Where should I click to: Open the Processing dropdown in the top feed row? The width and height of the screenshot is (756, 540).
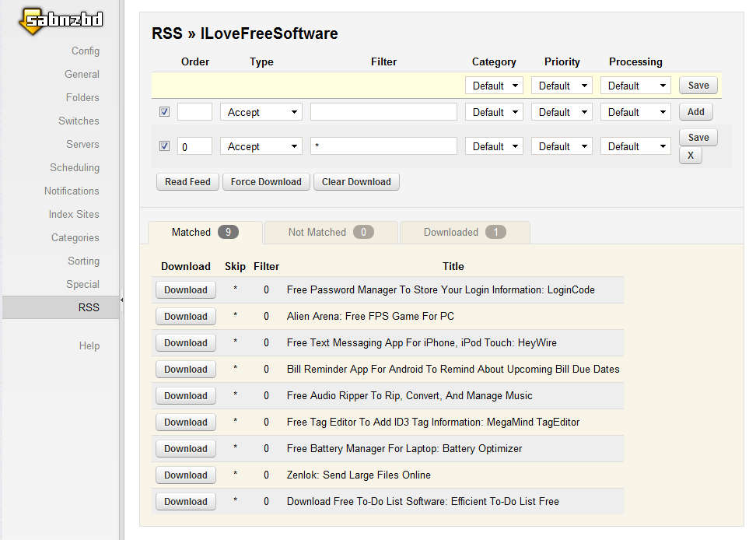point(635,86)
